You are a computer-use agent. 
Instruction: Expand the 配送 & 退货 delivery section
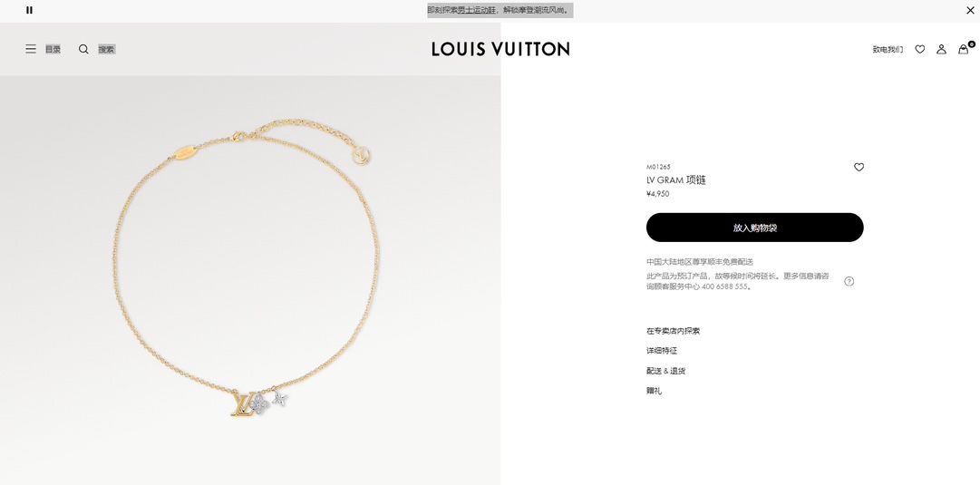665,372
